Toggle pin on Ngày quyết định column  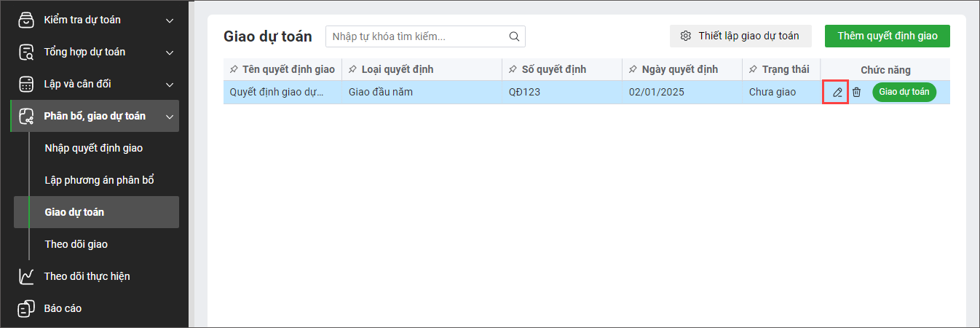point(633,70)
